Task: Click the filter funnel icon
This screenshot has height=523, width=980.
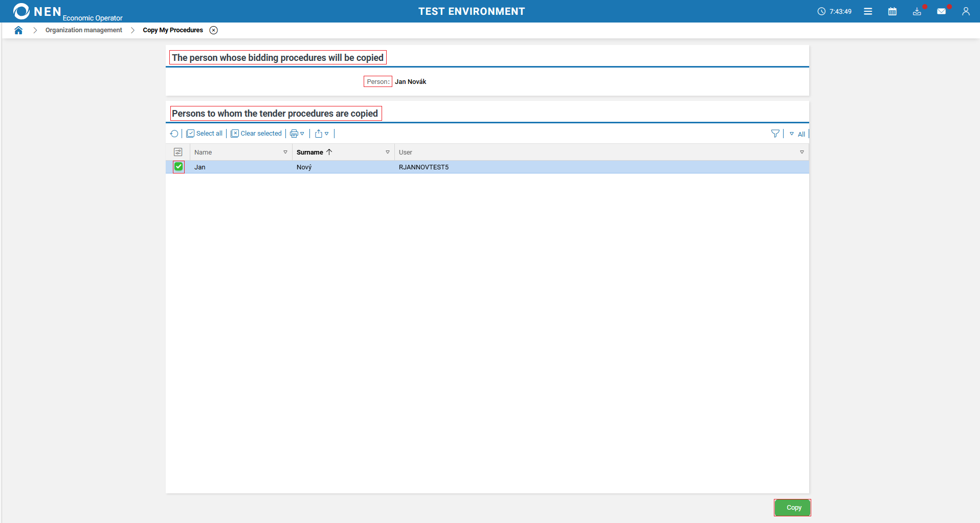Action: pos(775,134)
